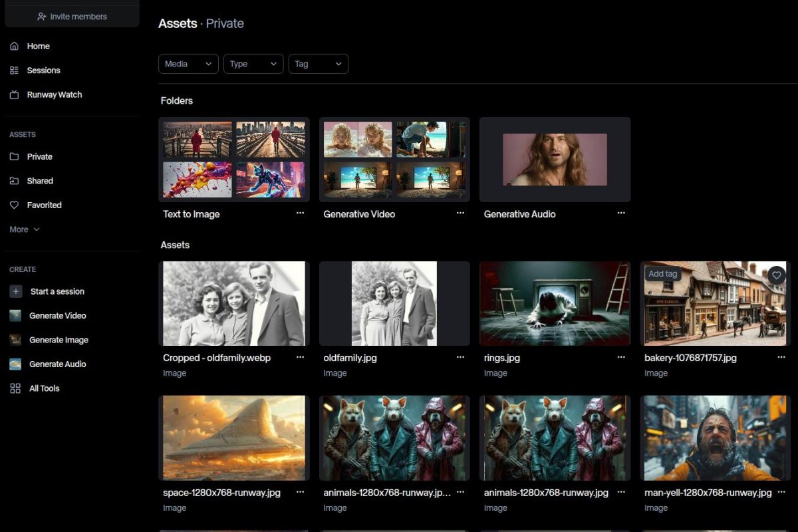Screen dimensions: 798x532
Task: Click the Invite members button
Action: point(72,17)
